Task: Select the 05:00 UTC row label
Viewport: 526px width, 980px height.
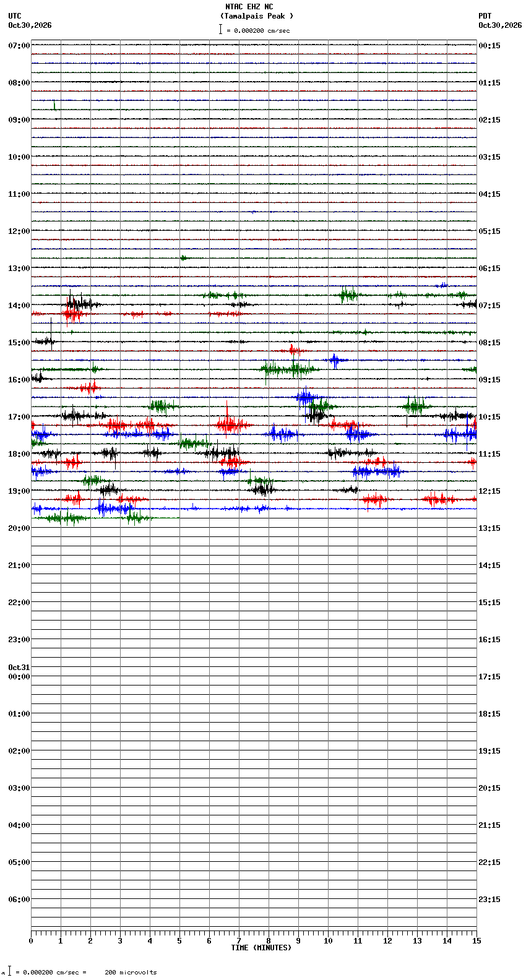Action: 19,862
